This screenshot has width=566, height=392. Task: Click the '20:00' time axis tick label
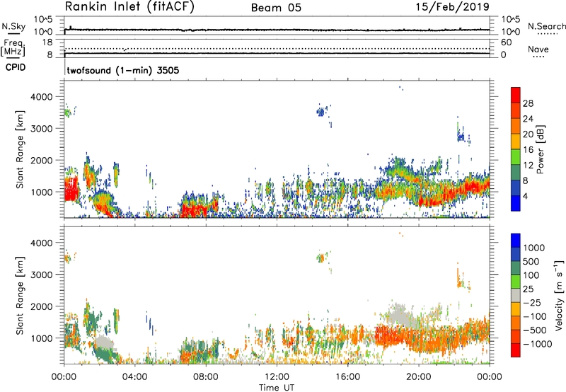[419, 377]
